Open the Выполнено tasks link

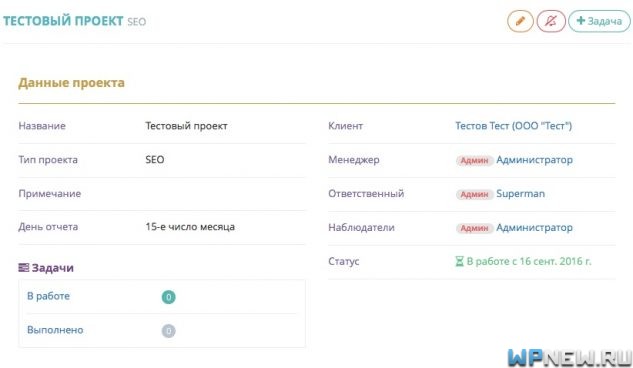pyautogui.click(x=55, y=330)
